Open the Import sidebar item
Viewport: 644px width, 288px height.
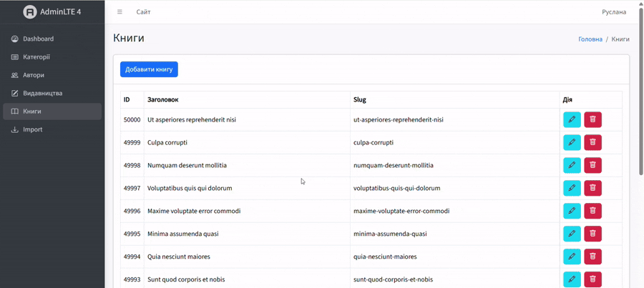(33, 129)
